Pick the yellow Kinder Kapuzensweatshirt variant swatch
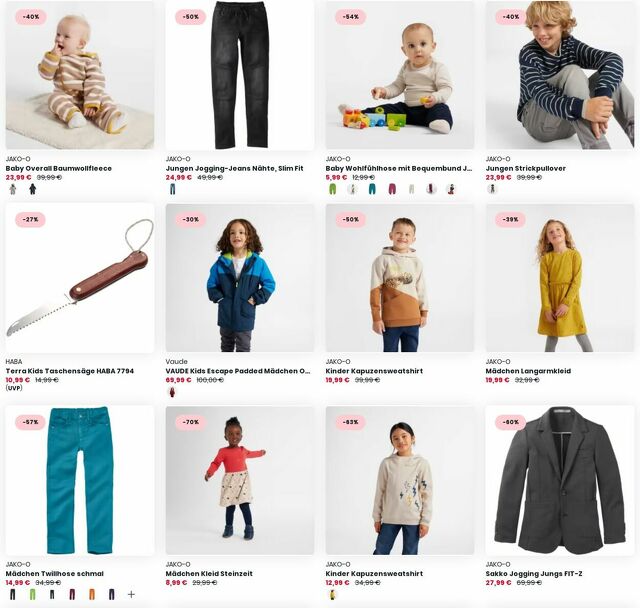This screenshot has width=640, height=608. coord(333,595)
